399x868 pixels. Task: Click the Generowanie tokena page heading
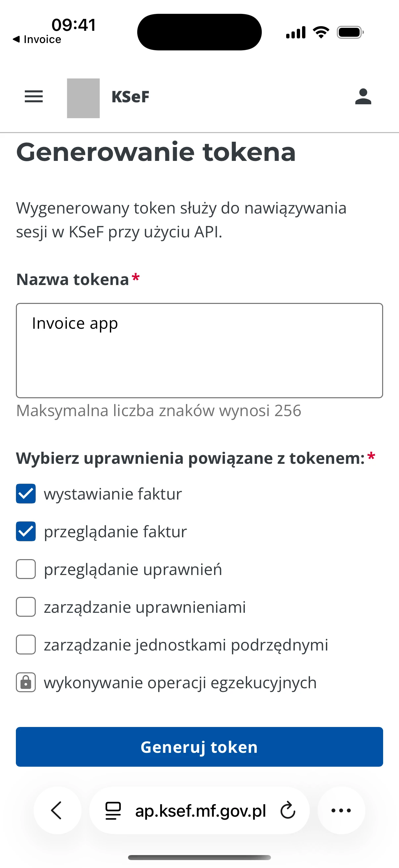pyautogui.click(x=156, y=153)
